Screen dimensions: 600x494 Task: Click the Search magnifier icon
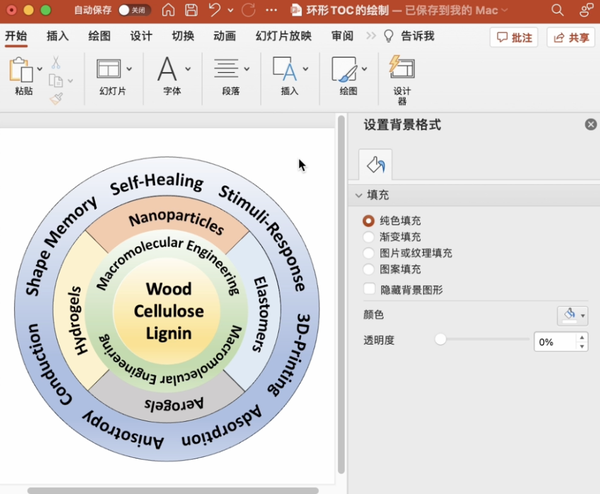(x=557, y=10)
